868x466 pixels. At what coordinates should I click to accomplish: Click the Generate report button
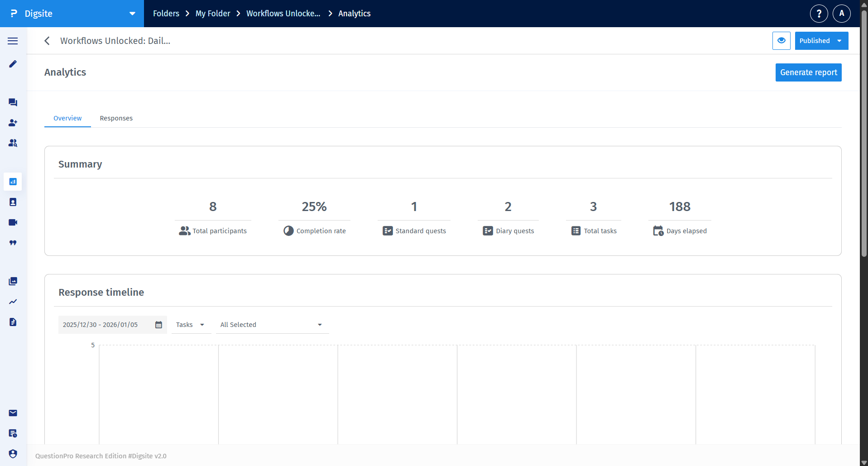coord(808,72)
